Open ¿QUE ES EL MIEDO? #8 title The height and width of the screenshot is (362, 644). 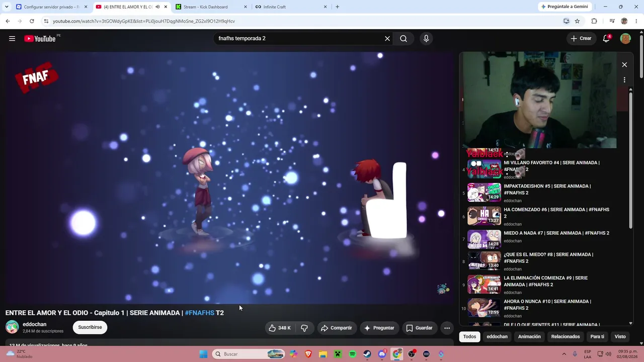pyautogui.click(x=548, y=258)
